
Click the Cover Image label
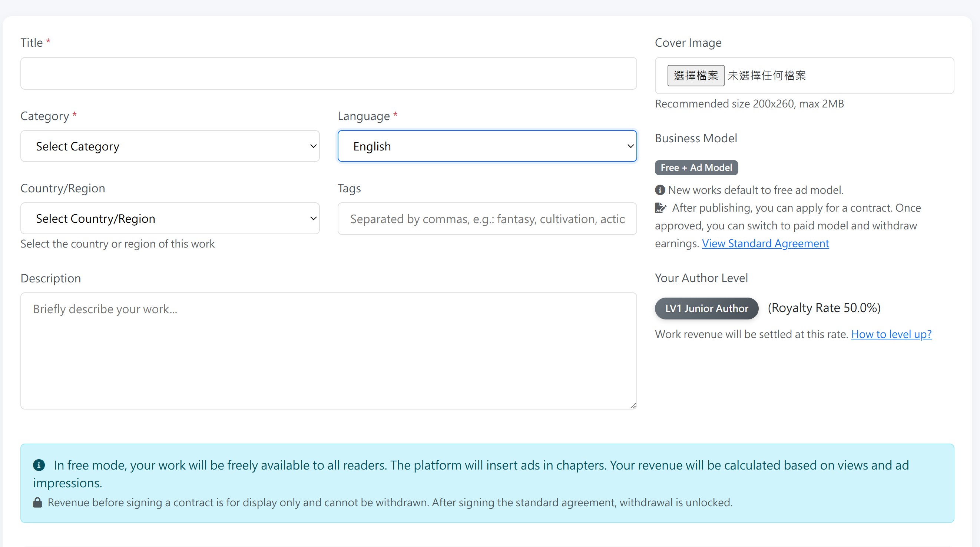pos(688,43)
